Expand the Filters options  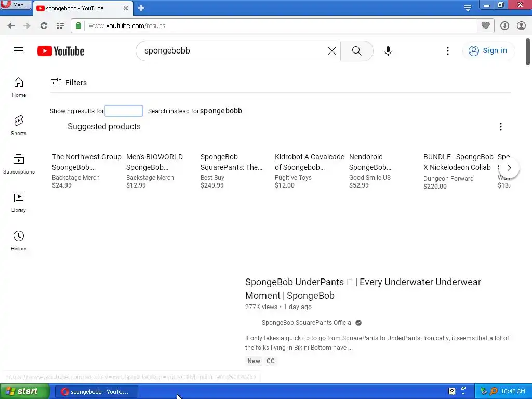click(69, 83)
